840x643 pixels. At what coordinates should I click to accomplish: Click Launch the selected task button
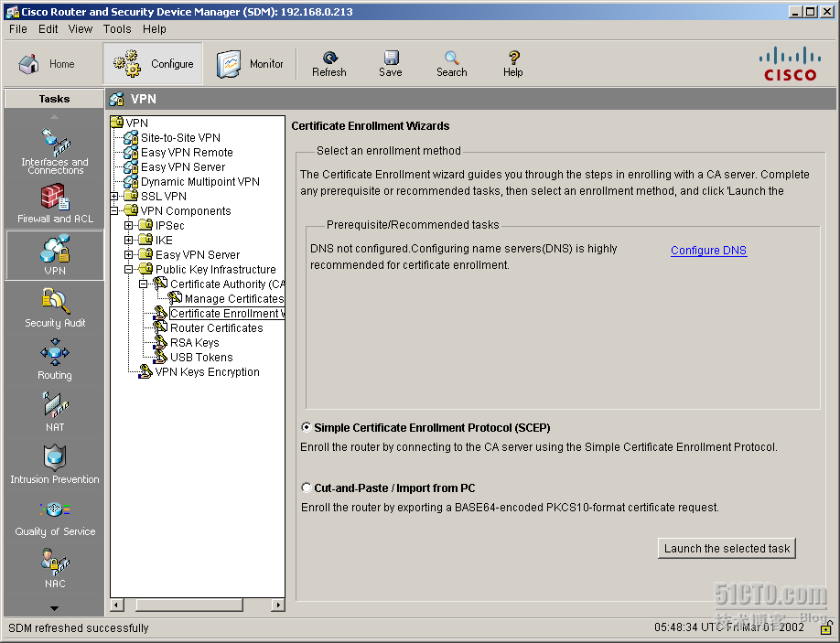click(727, 548)
